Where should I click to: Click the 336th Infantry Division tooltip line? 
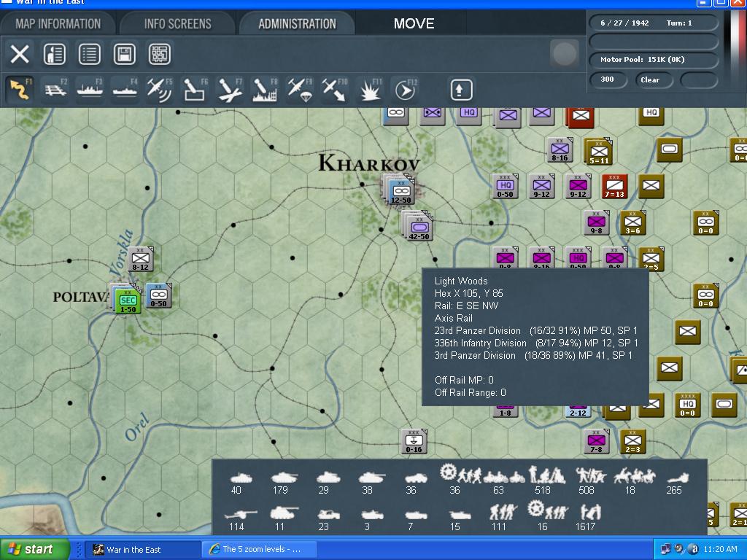pos(535,343)
